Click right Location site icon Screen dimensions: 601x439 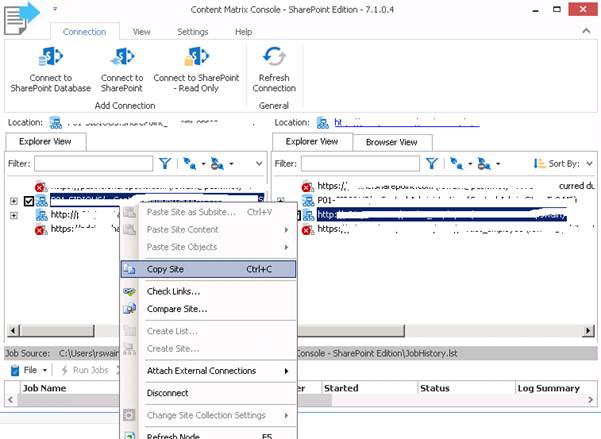tap(322, 123)
